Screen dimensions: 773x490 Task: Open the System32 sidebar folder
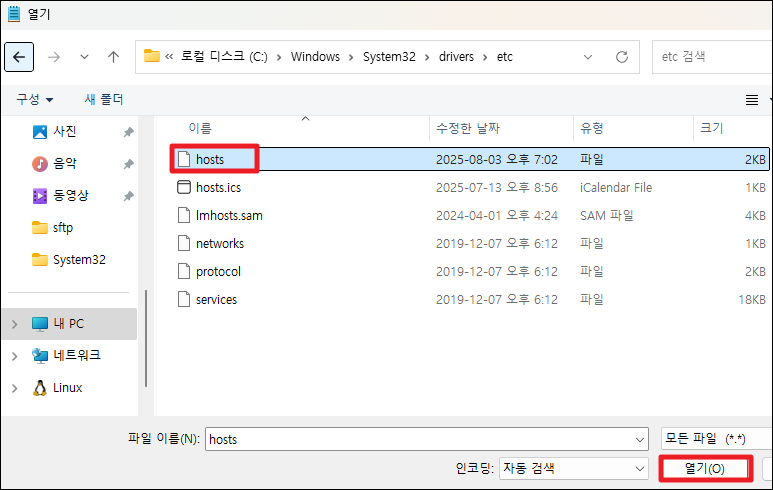click(69, 260)
